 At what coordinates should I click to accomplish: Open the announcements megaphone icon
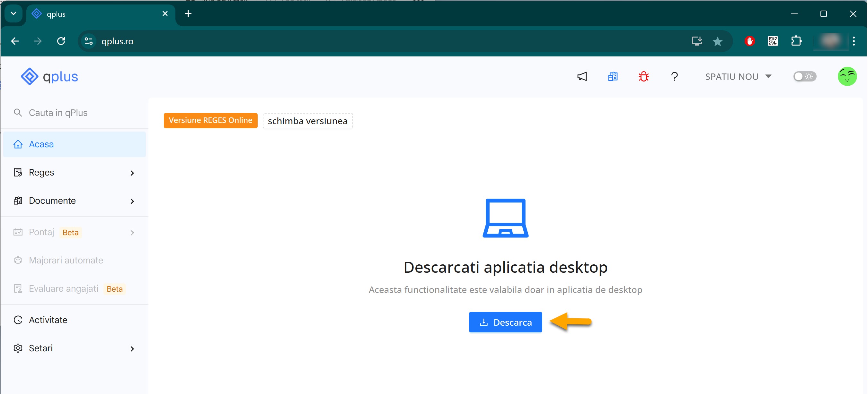[x=582, y=77]
